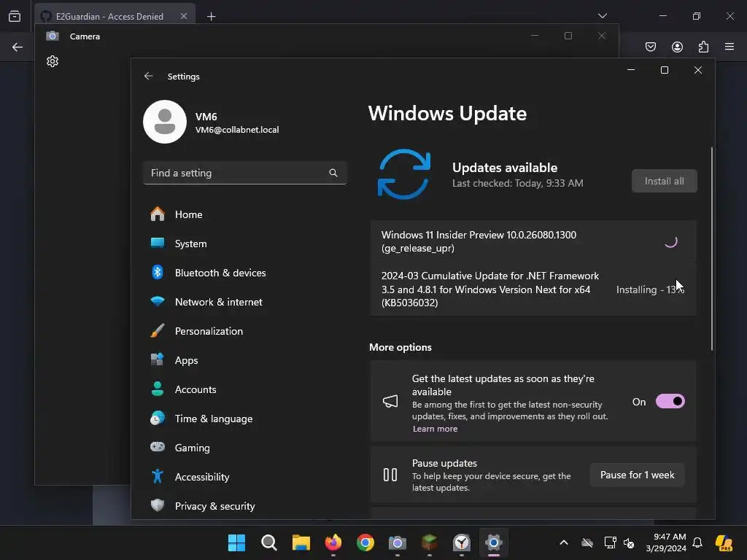
Task: Expand system tray hidden icons chevron
Action: coord(564,542)
